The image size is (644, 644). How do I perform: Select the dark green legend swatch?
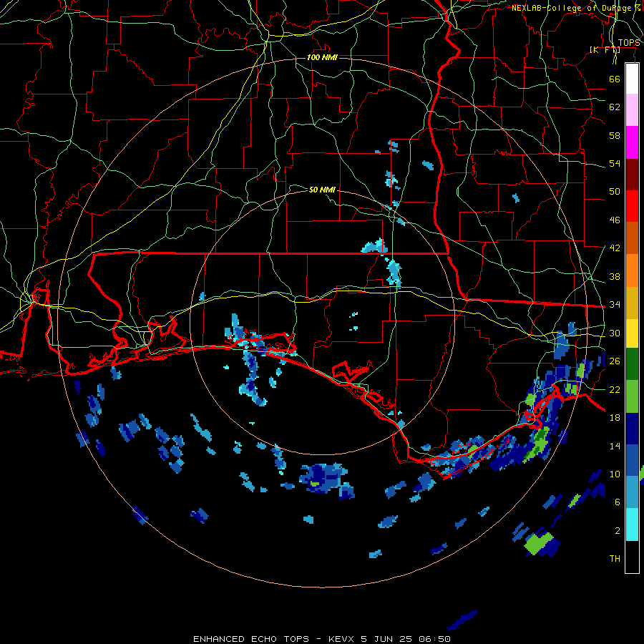632,364
